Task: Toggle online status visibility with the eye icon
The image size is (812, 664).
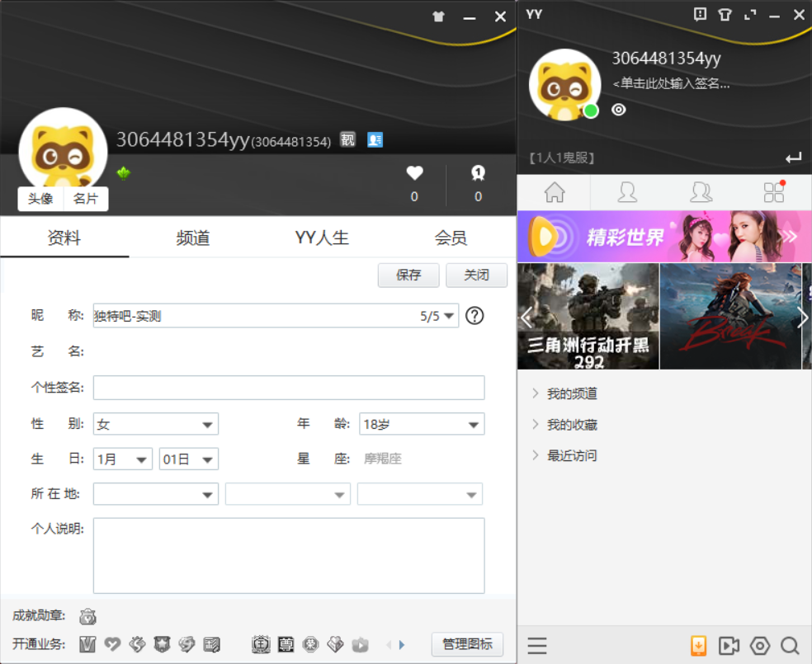Action: (x=618, y=109)
